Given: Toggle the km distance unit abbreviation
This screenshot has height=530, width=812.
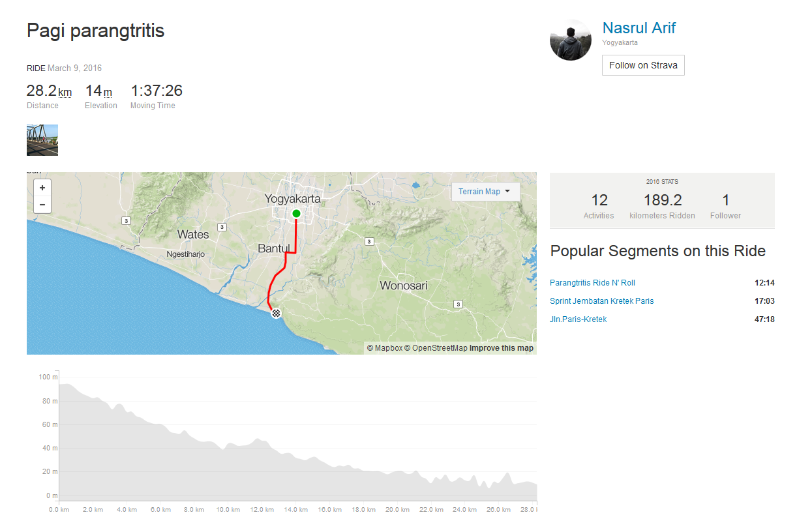Looking at the screenshot, I should [65, 93].
